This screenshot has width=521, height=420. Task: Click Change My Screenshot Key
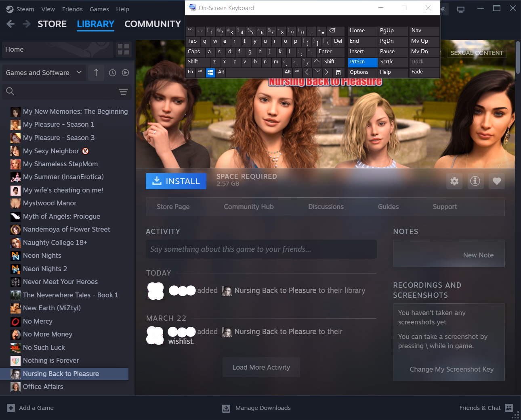point(452,370)
